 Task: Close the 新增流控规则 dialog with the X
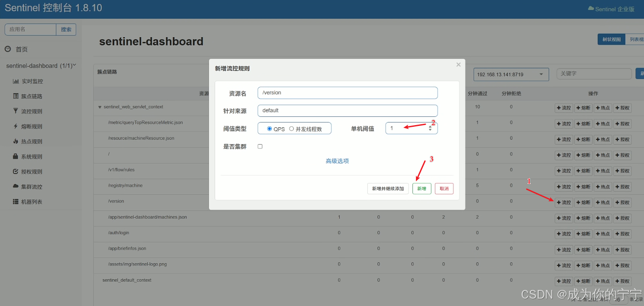point(458,65)
